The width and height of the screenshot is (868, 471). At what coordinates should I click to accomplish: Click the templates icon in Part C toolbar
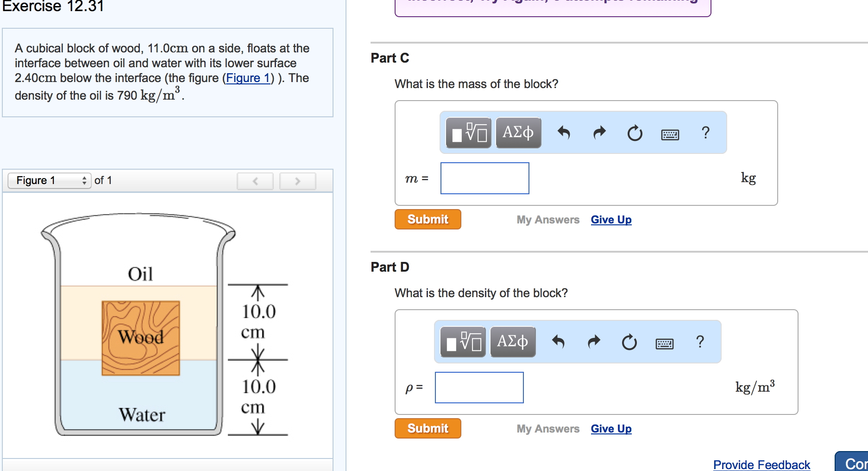(x=468, y=133)
